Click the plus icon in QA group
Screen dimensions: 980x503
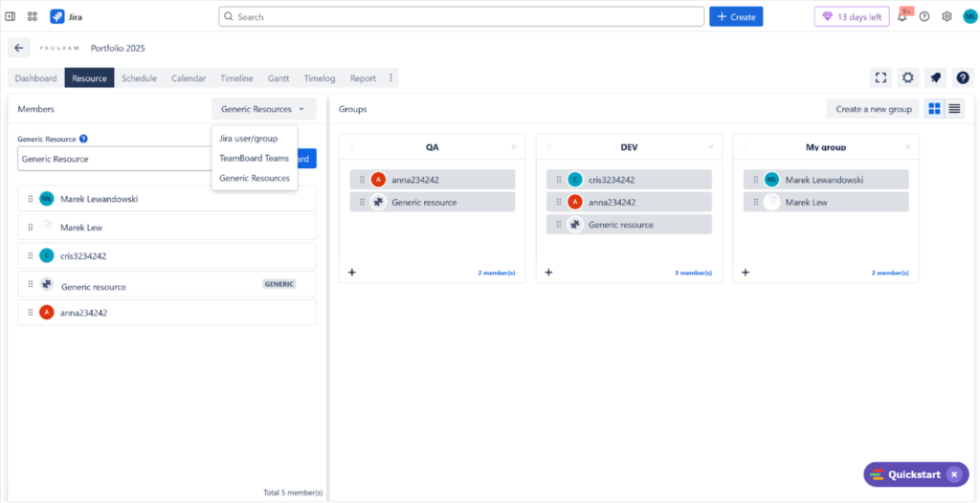point(351,273)
